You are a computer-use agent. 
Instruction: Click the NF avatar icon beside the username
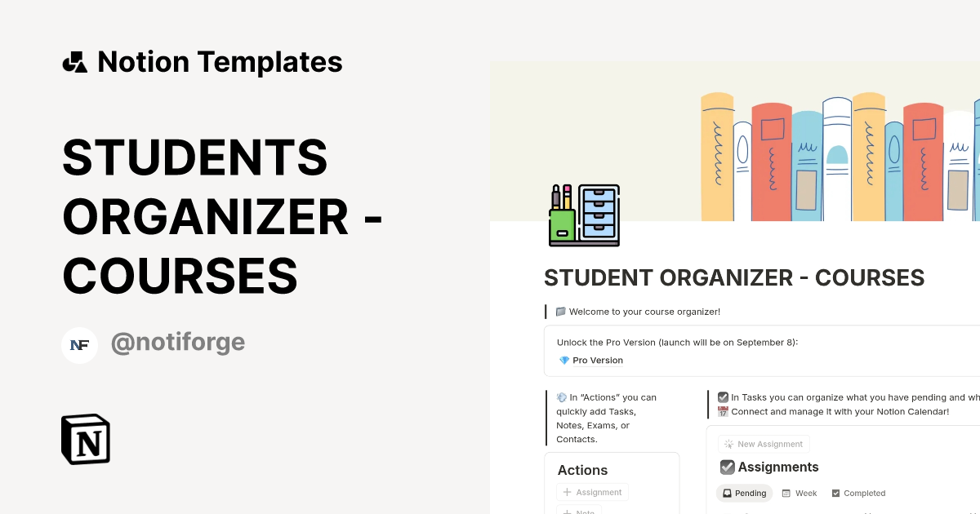click(79, 344)
